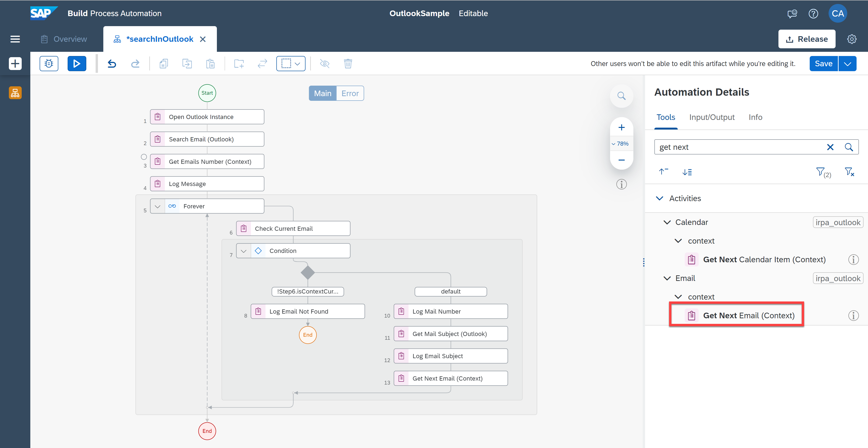
Task: Collapse all tool groups
Action: tap(663, 172)
